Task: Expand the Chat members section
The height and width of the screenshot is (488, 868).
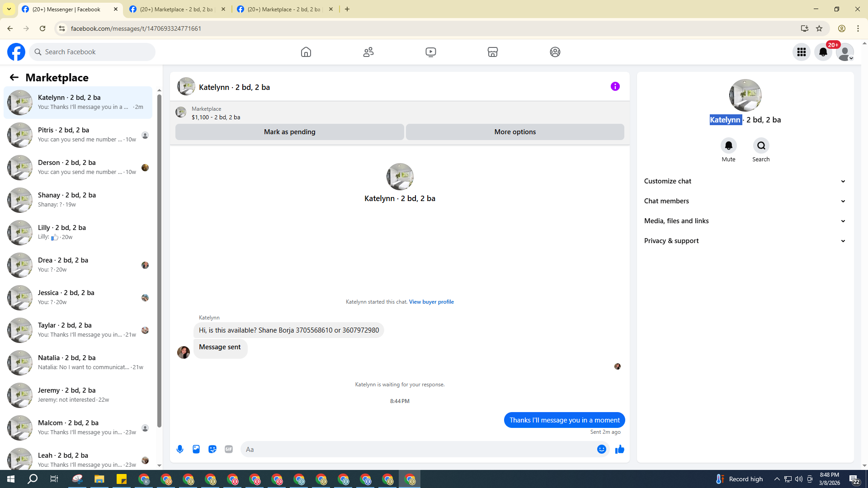Action: click(745, 201)
